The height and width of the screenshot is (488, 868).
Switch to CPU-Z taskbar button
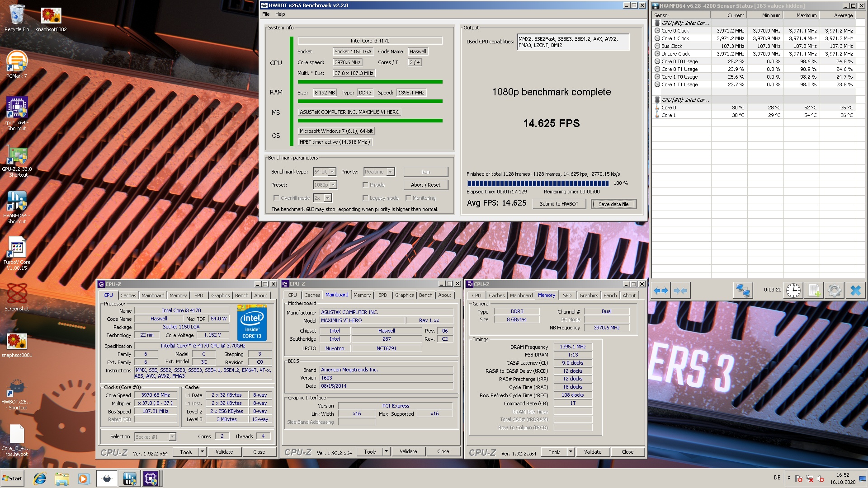[151, 479]
